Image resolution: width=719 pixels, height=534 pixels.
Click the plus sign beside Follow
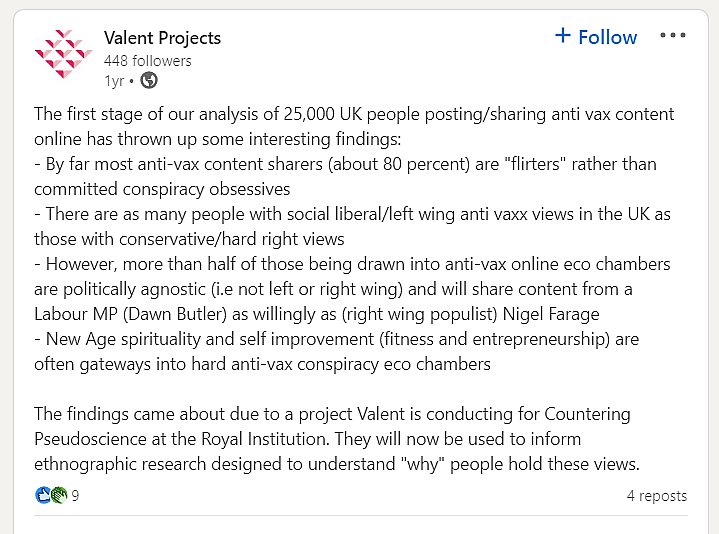(x=563, y=36)
